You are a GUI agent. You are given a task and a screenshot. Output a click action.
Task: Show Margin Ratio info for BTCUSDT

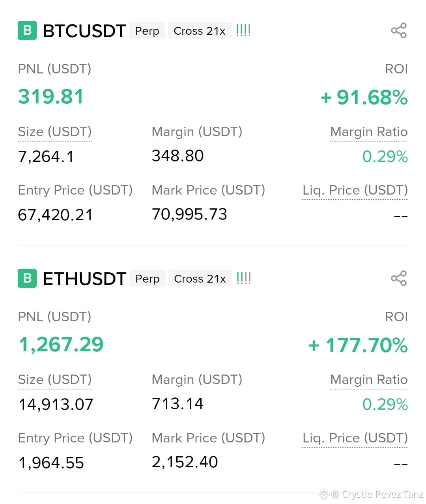tap(369, 132)
